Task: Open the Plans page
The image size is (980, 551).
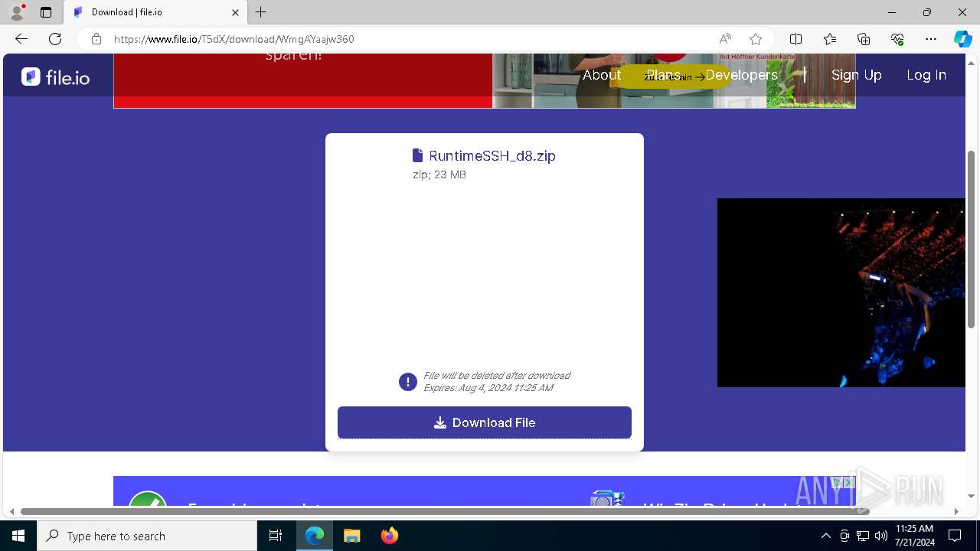Action: pos(663,75)
